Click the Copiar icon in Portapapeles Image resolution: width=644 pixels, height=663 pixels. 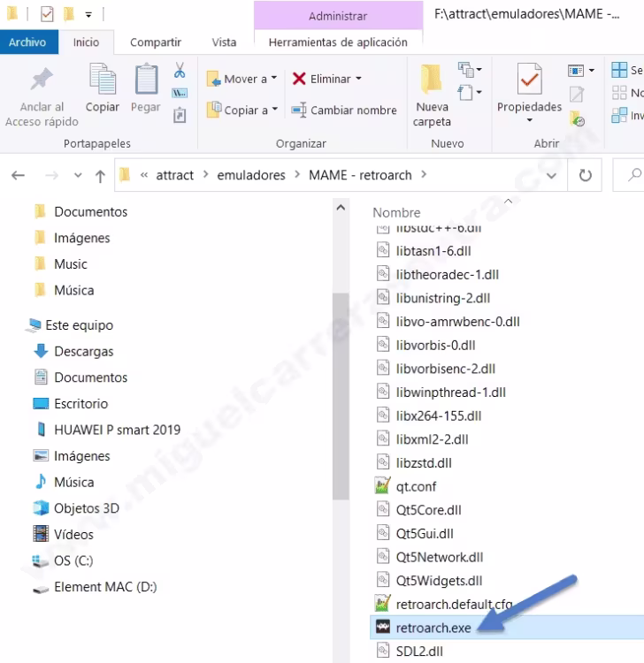(103, 79)
